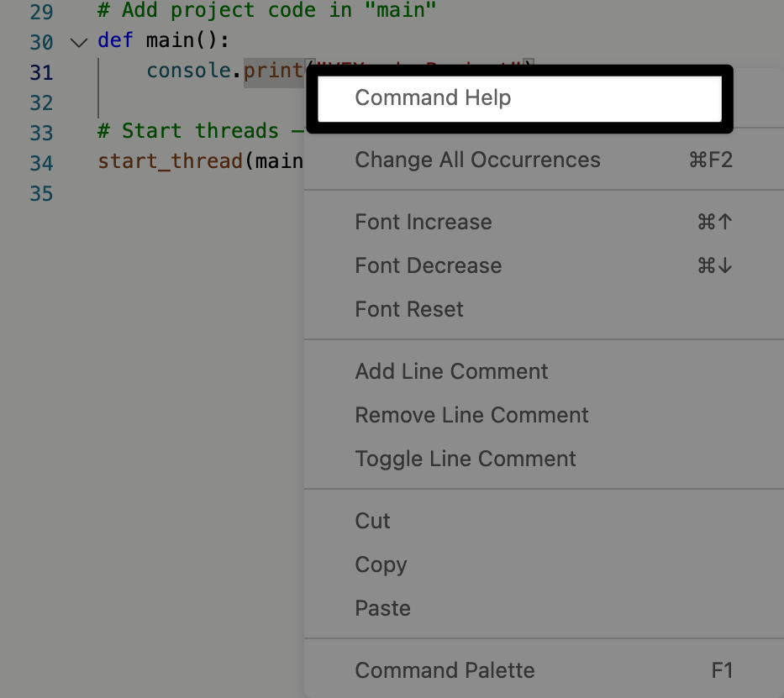Paste from the clipboard
This screenshot has height=698, width=784.
[382, 607]
